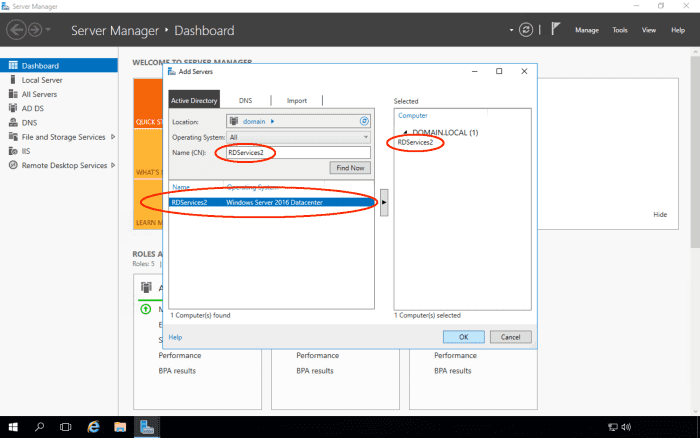Select the RDServices2 row in search results
The image size is (700, 438).
[x=271, y=202]
